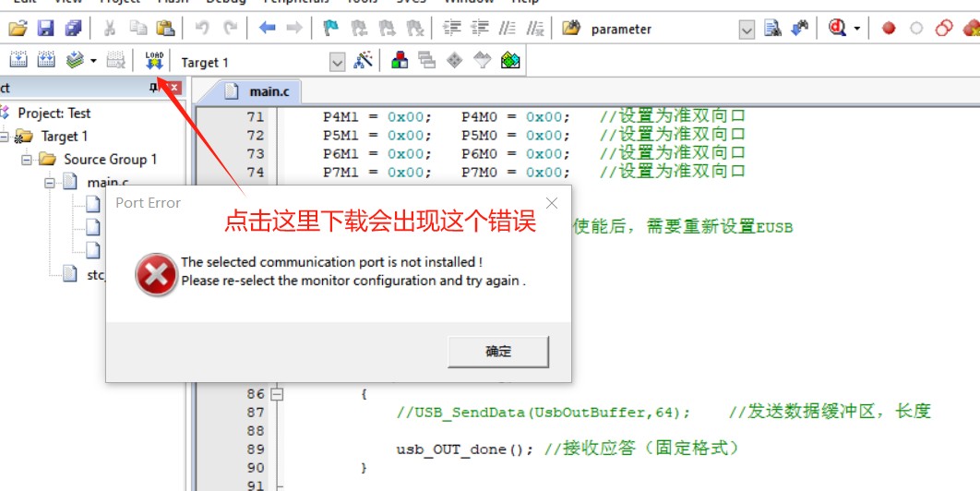Insert a breakpoint with the red dot icon

889,28
